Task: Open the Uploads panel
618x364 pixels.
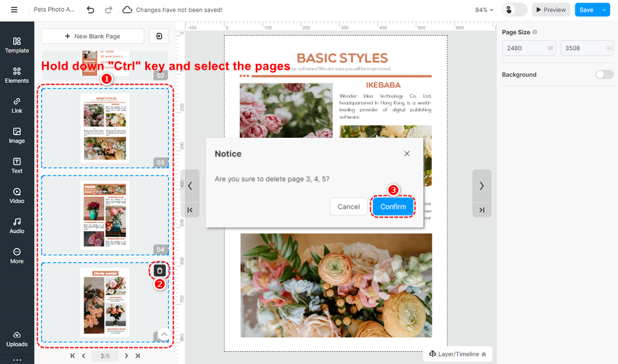Action: pos(17,339)
